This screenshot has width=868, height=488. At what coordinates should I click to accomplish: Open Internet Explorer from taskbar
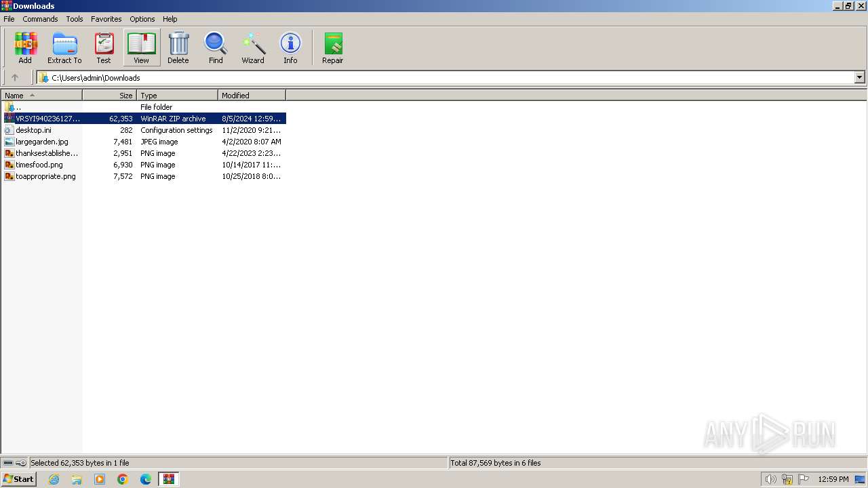click(x=54, y=479)
